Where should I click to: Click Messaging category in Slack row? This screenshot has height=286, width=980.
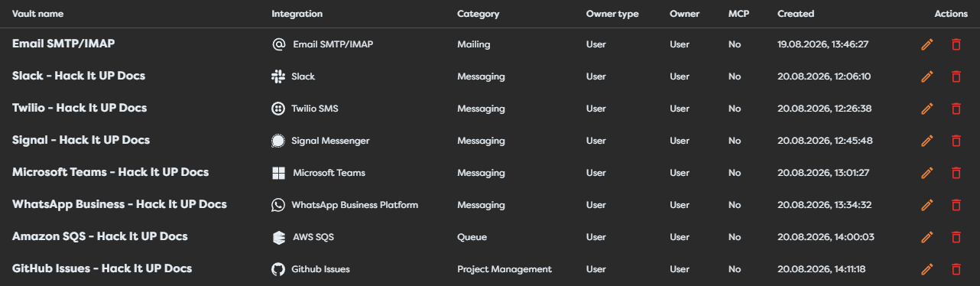(x=481, y=76)
